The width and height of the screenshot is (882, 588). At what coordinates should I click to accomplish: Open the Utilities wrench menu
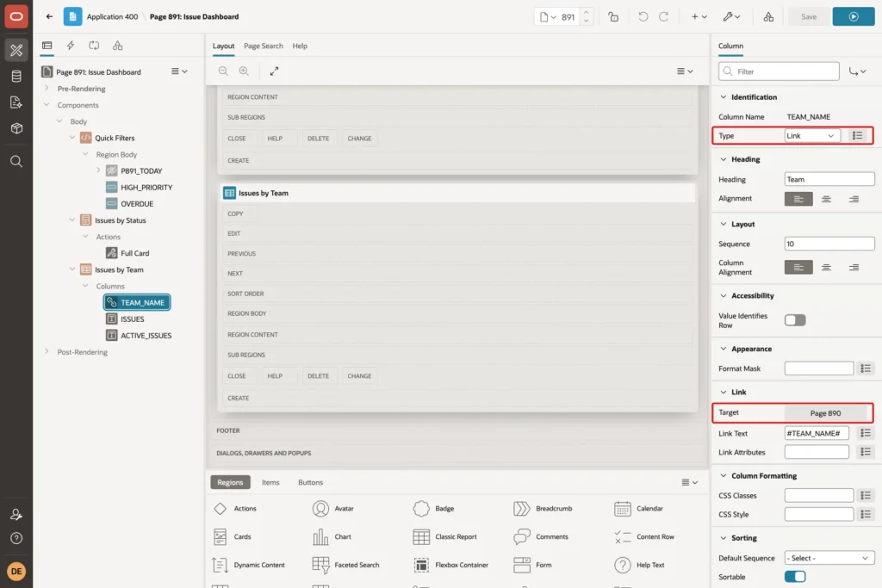732,17
